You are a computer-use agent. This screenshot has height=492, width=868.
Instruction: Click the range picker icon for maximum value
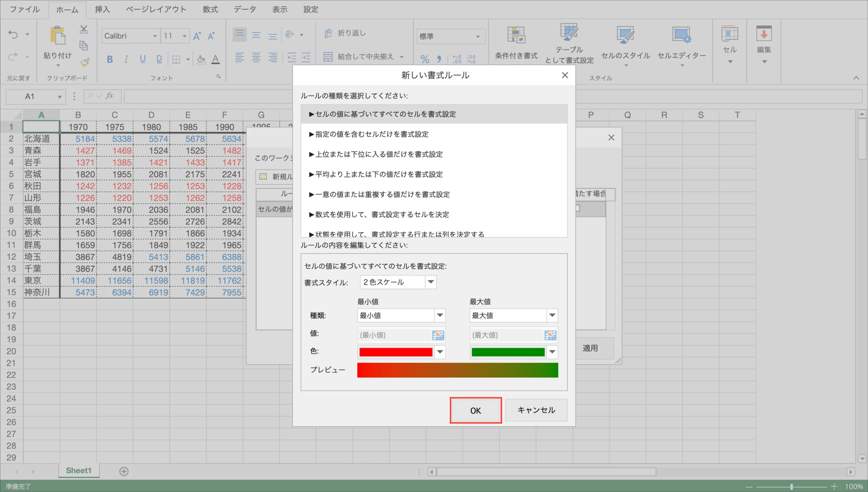coord(550,335)
